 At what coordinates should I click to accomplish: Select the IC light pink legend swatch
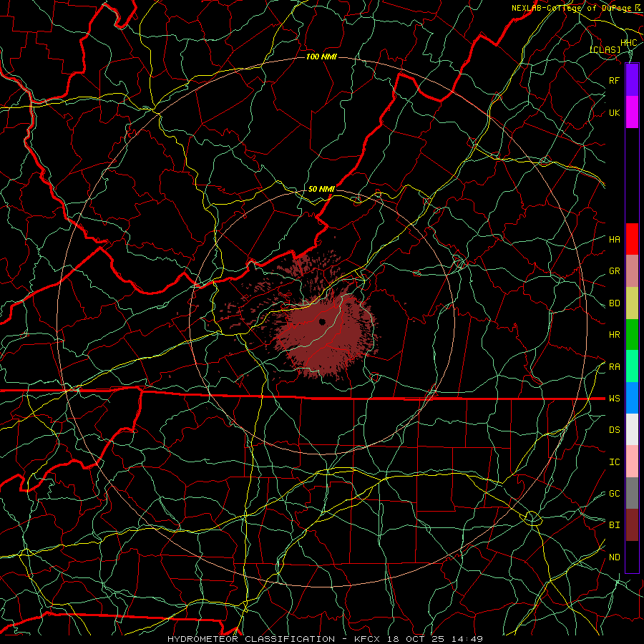pyautogui.click(x=632, y=462)
